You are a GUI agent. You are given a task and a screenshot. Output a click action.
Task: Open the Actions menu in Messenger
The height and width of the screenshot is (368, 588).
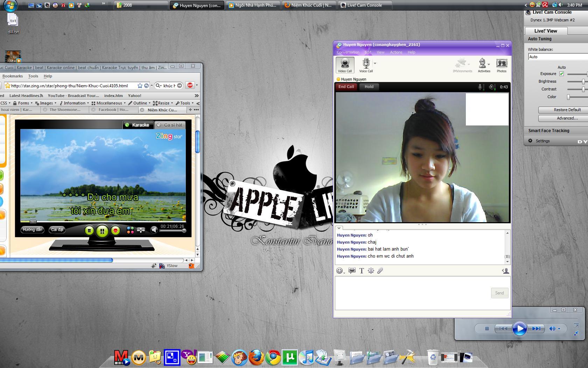click(396, 52)
